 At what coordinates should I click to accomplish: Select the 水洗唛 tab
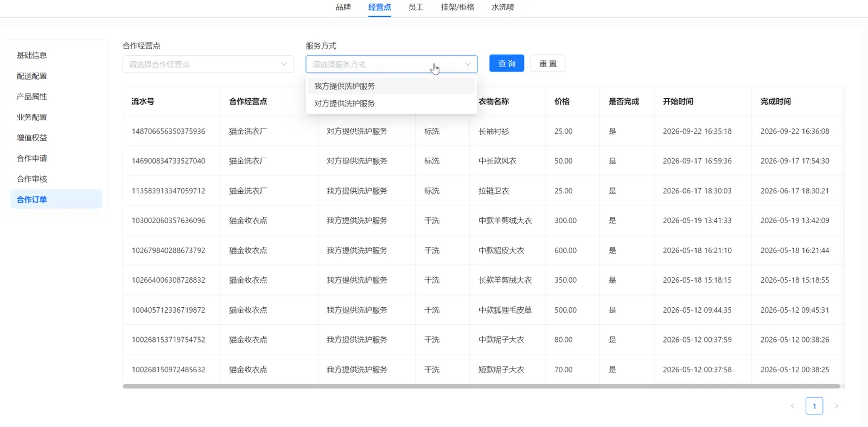(503, 7)
